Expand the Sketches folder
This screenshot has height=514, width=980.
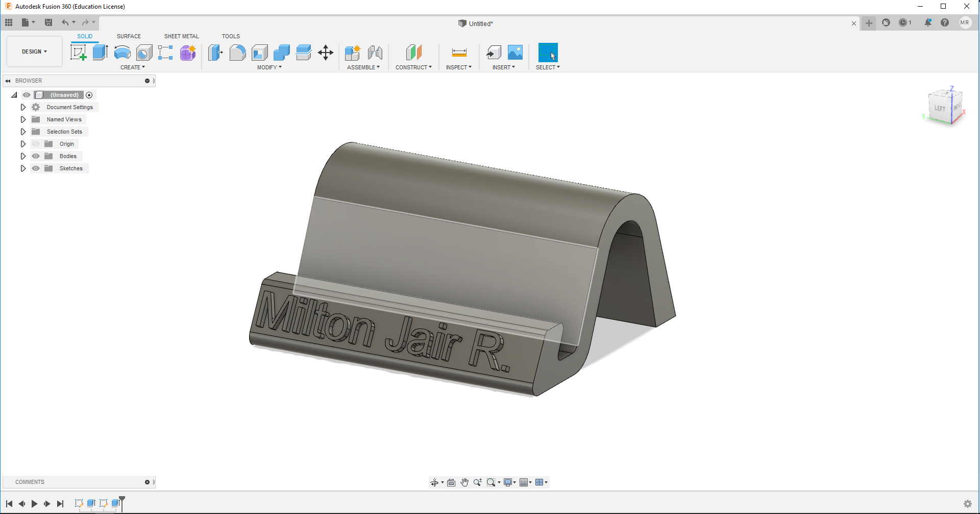point(23,168)
